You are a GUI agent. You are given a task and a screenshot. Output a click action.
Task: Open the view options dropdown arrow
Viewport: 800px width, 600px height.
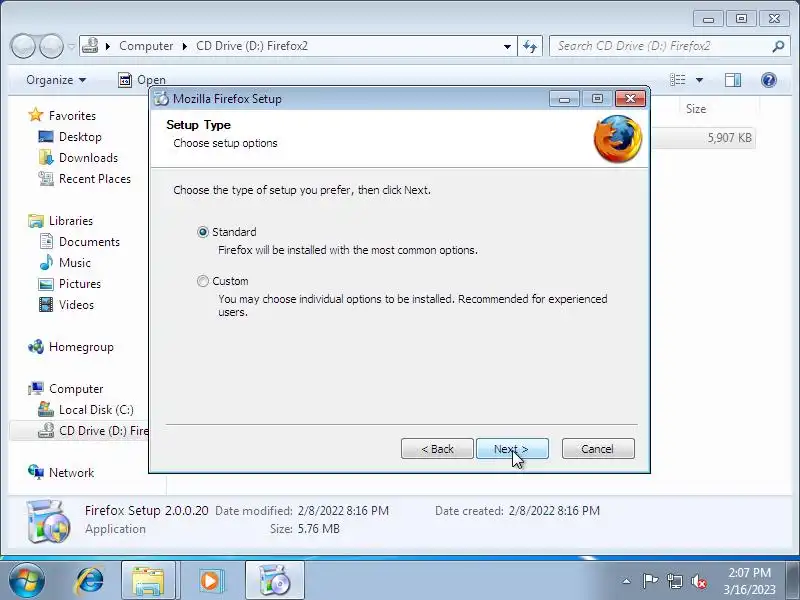(x=699, y=80)
